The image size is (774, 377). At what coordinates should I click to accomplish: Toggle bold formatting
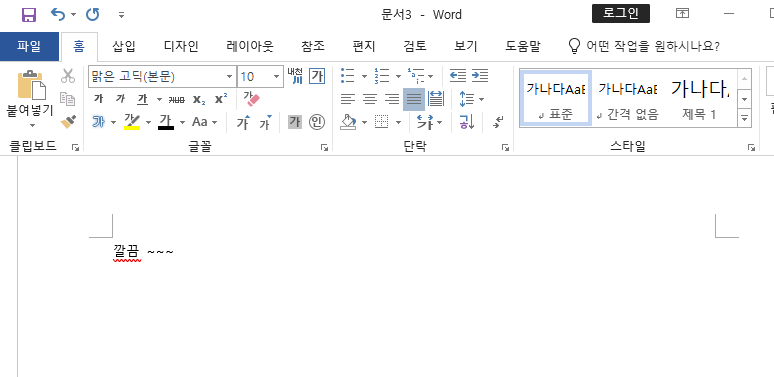[98, 99]
